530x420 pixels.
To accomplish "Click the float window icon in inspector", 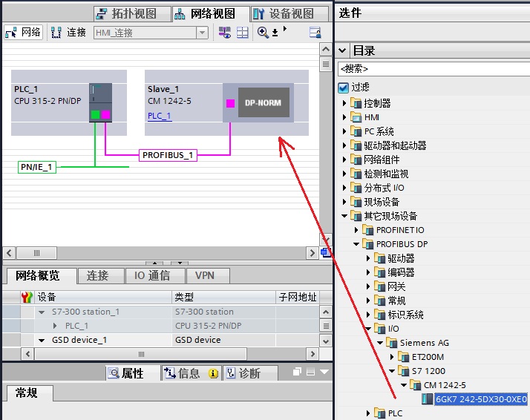I will pos(297,372).
